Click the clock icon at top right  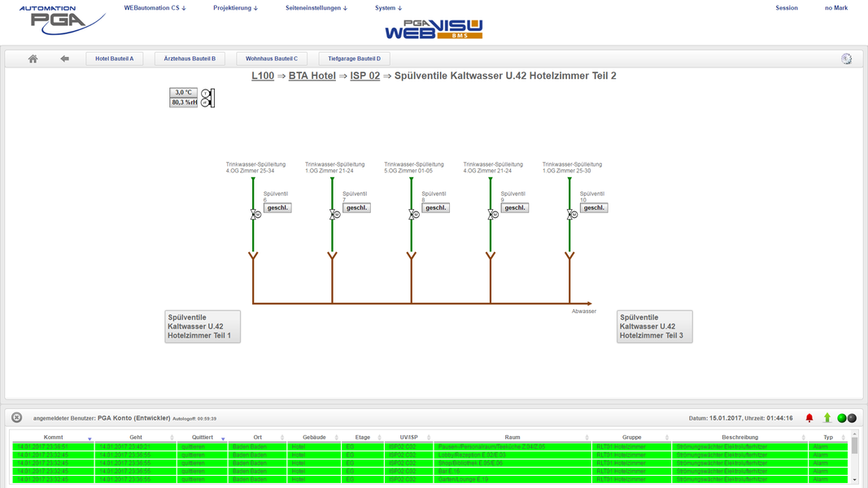coord(846,59)
